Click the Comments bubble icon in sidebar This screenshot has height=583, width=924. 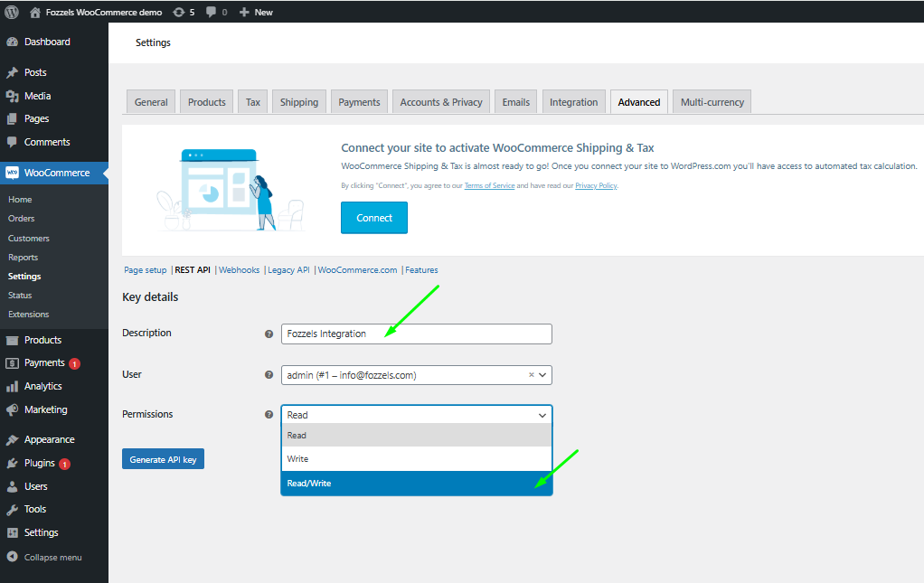[x=12, y=142]
